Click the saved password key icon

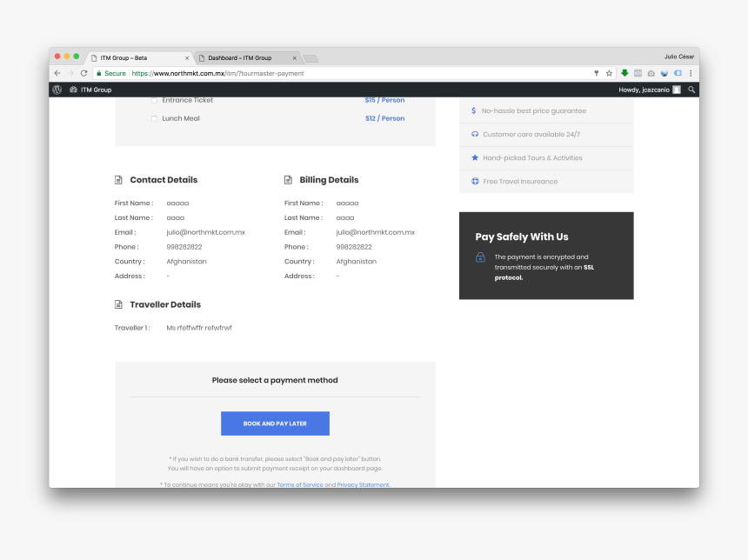coord(597,73)
